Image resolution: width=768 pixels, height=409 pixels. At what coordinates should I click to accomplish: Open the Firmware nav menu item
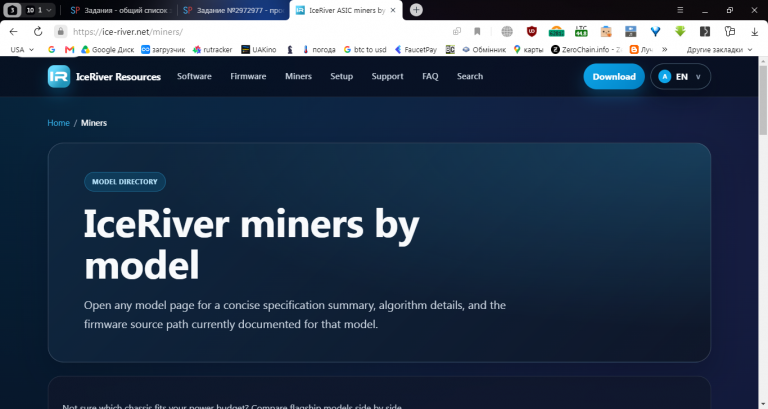(248, 76)
